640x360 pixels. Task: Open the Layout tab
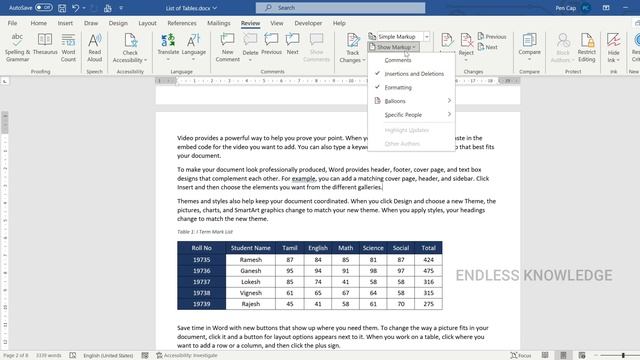[147, 23]
